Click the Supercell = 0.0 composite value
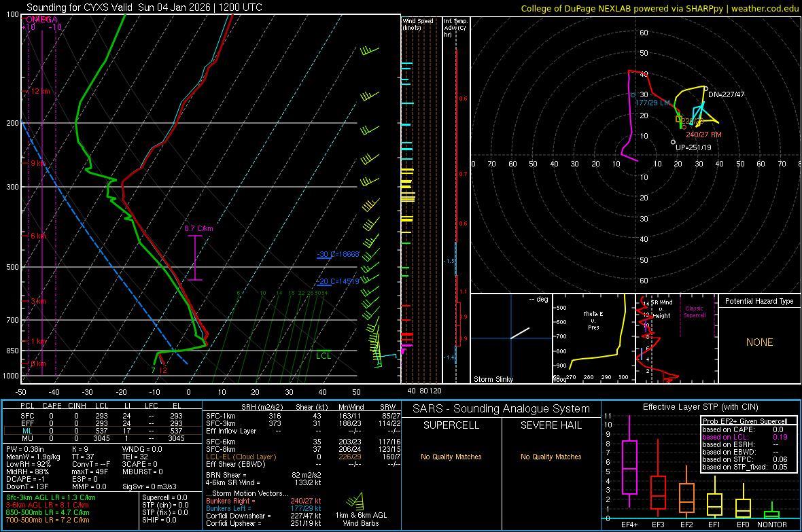The height and width of the screenshot is (532, 802). [164, 497]
